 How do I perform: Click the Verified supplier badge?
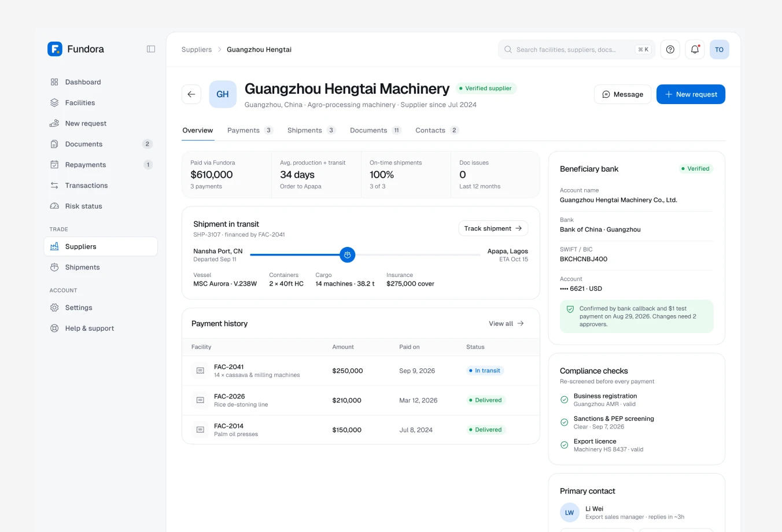[486, 88]
